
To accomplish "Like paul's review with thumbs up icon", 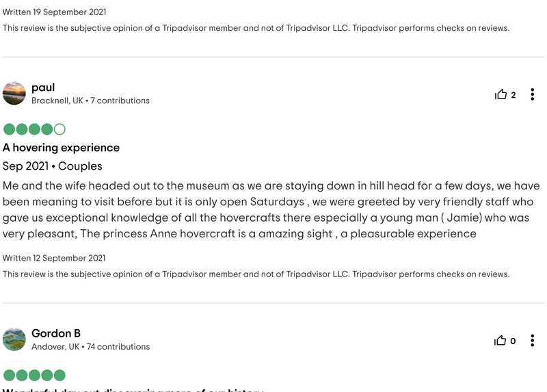I will 501,94.
